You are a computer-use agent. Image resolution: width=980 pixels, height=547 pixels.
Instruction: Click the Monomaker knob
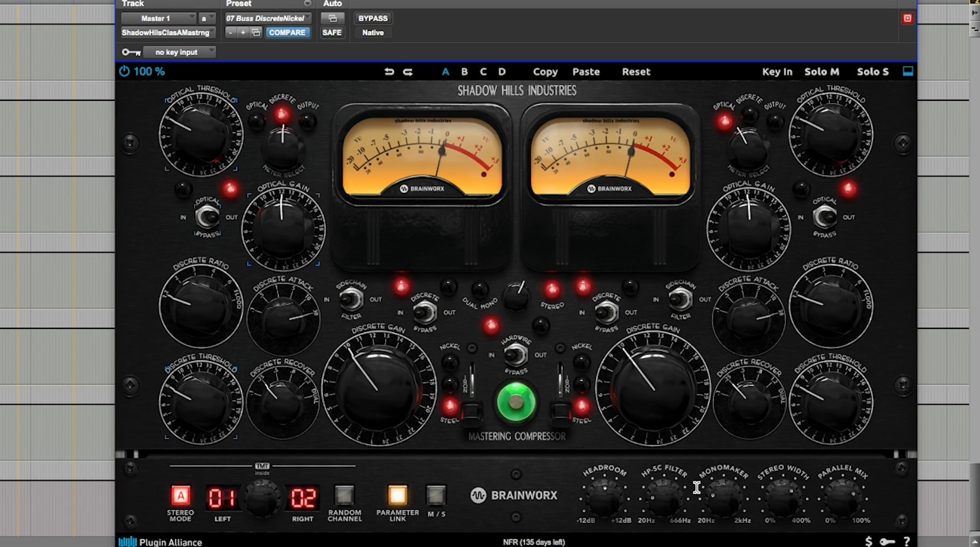(723, 498)
